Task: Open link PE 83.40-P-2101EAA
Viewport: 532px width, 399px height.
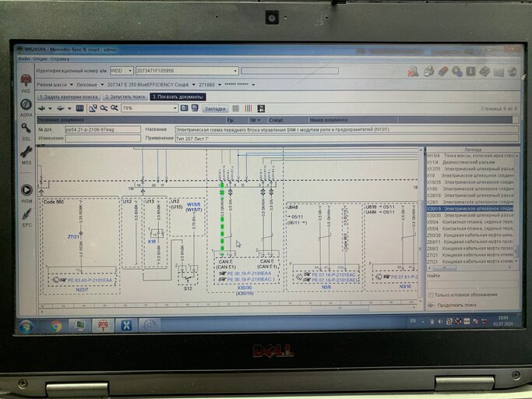Action: [x=90, y=280]
